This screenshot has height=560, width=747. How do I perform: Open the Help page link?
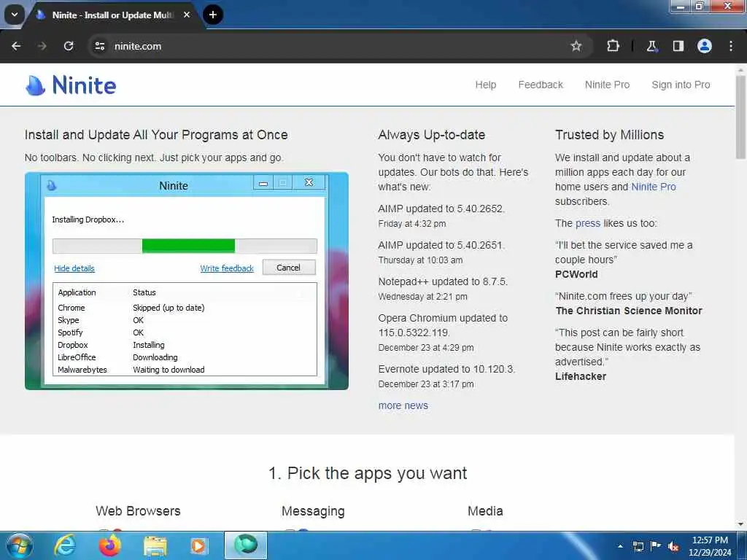[x=485, y=85]
